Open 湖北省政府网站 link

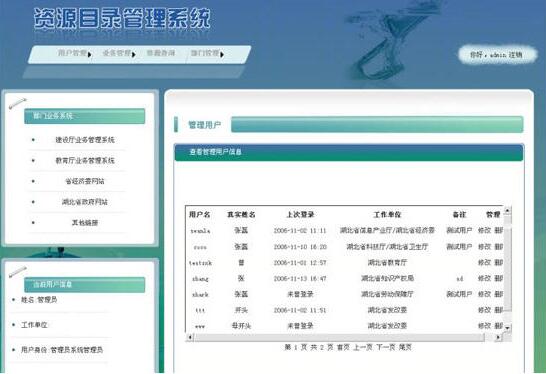[x=85, y=202]
